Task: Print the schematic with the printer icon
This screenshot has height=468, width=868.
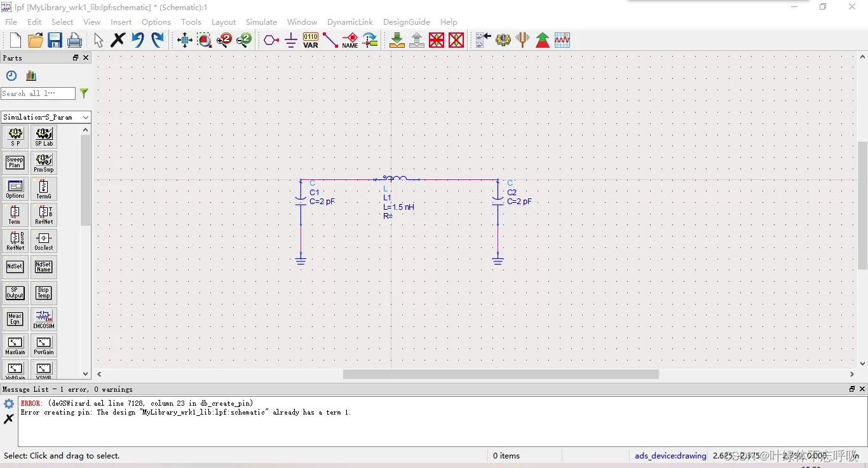Action: pyautogui.click(x=75, y=40)
